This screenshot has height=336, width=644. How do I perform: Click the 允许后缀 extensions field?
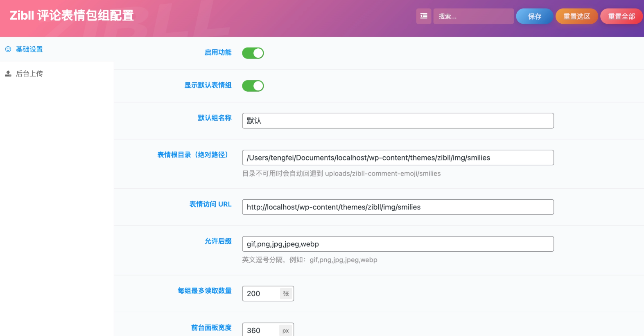[398, 244]
